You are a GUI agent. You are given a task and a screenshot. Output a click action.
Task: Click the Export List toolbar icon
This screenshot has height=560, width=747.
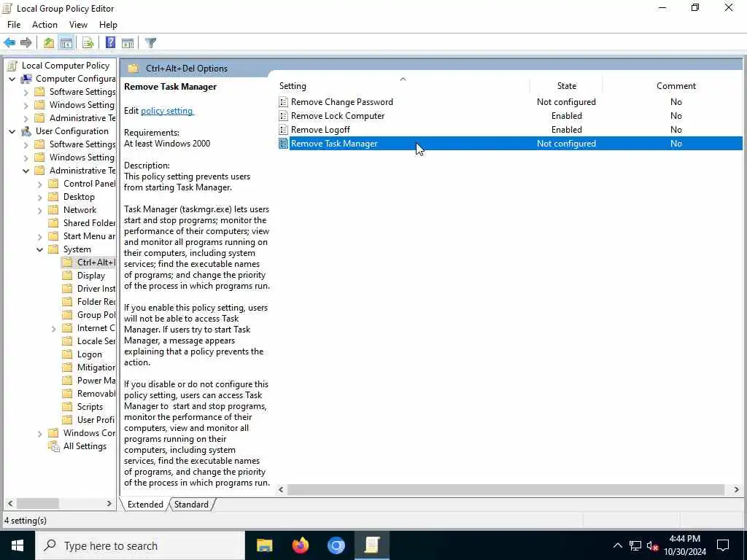88,43
